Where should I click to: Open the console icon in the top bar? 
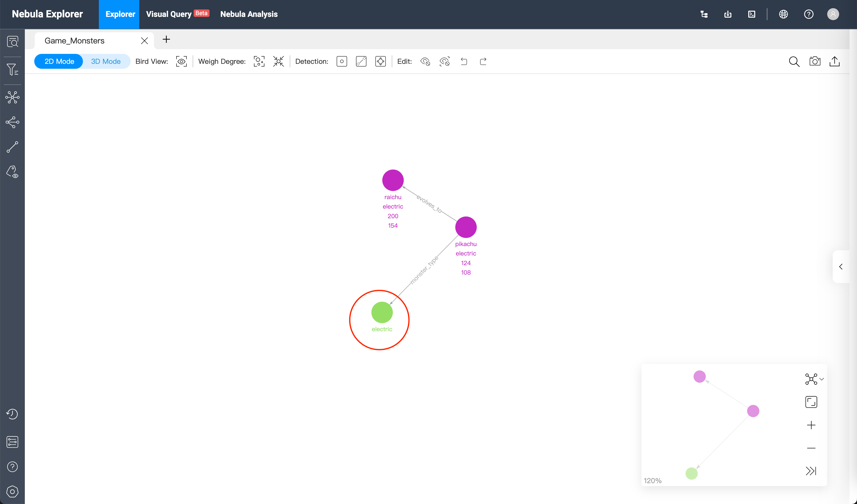click(x=751, y=14)
